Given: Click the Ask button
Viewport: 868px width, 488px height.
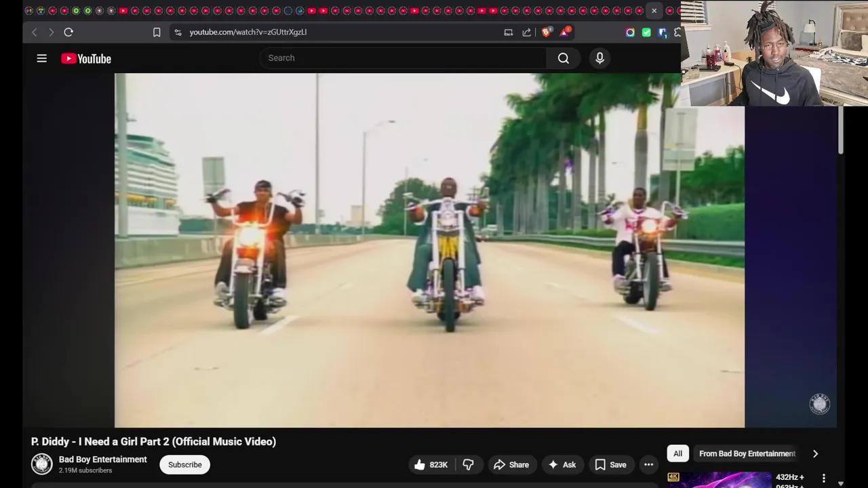Looking at the screenshot, I should point(562,464).
